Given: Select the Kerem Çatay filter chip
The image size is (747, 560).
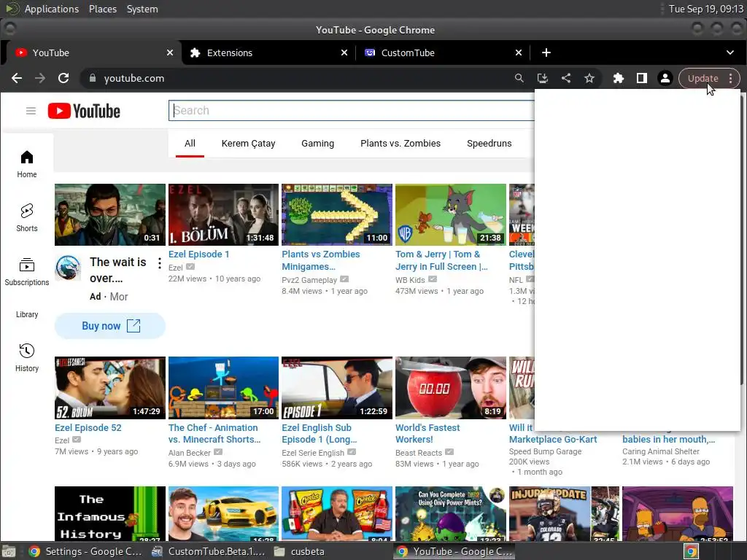Looking at the screenshot, I should pyautogui.click(x=248, y=144).
